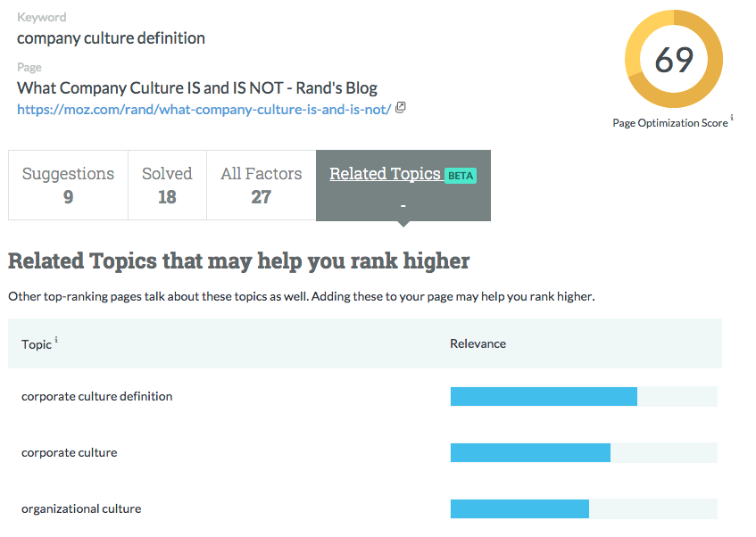Open the moz.com page URL link
This screenshot has width=756, height=537.
click(x=204, y=109)
